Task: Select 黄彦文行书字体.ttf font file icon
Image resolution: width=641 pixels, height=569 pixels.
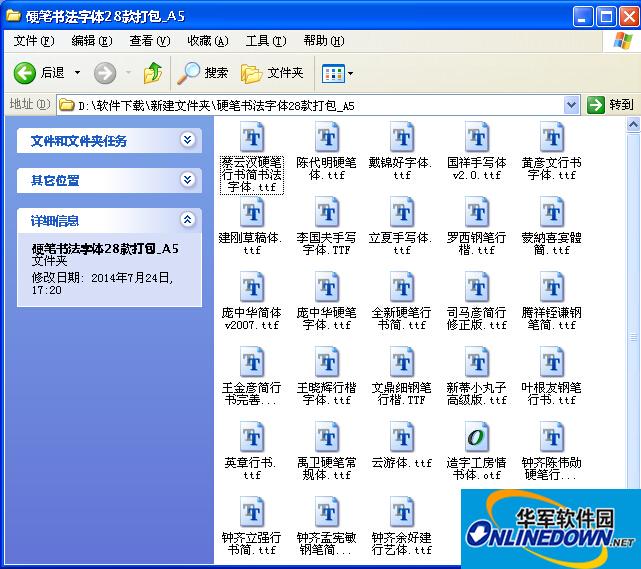Action: (x=552, y=137)
